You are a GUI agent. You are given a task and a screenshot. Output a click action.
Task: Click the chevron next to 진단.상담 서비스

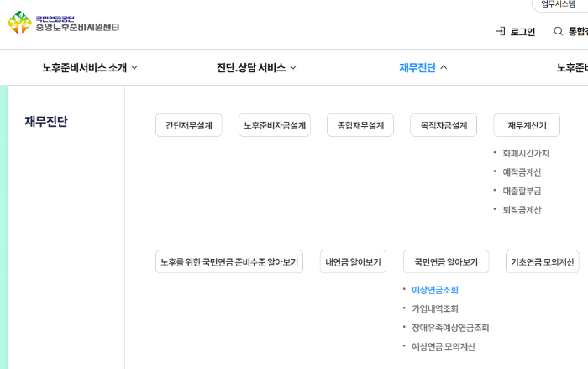293,67
